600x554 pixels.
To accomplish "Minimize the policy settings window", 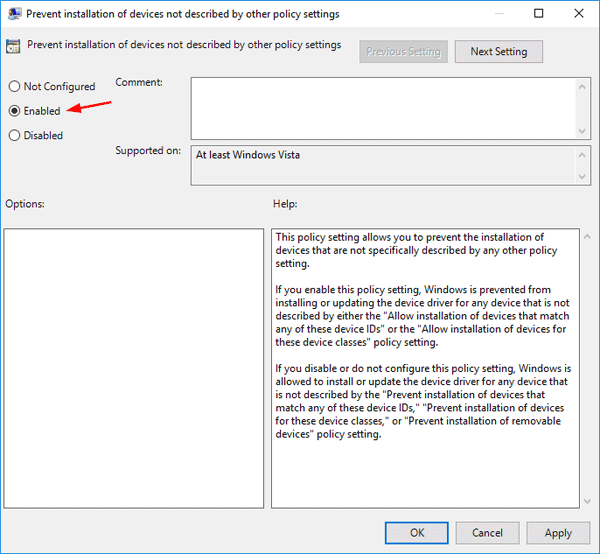I will (x=493, y=14).
